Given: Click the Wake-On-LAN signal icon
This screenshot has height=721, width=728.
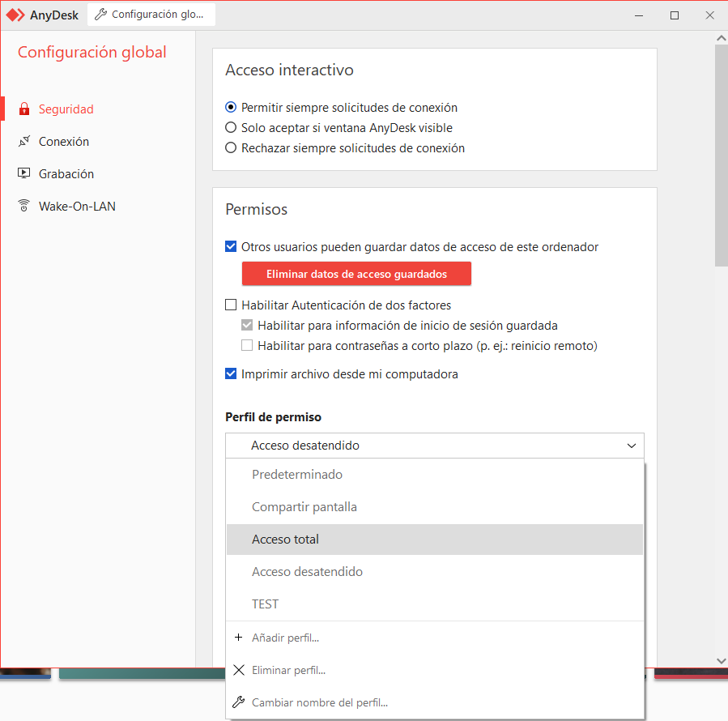Looking at the screenshot, I should coord(24,206).
